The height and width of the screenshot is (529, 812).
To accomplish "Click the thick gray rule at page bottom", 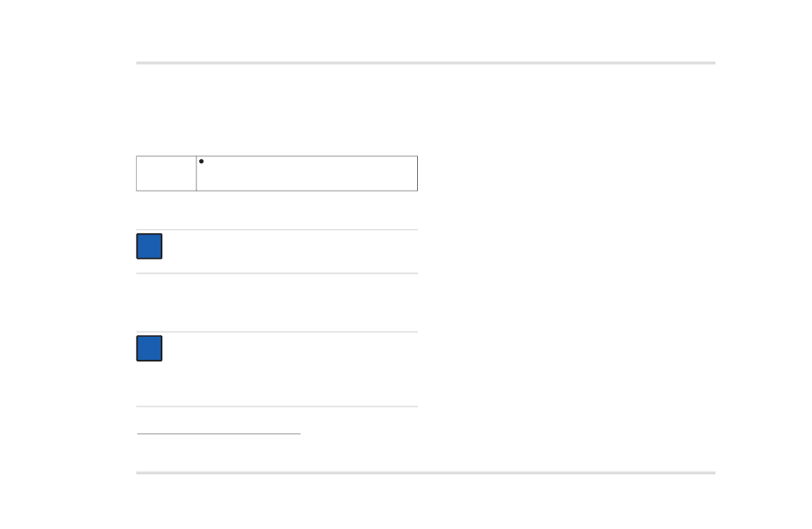I will tap(426, 473).
